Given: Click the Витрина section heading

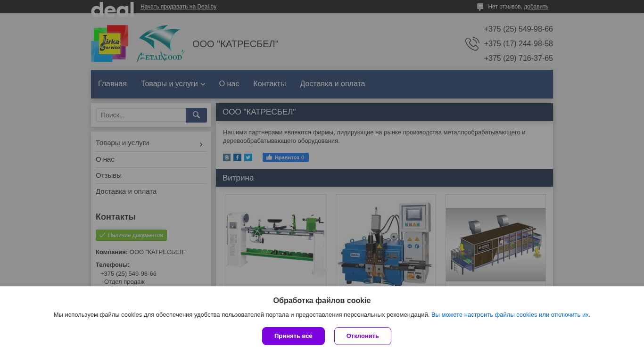Looking at the screenshot, I should coord(238,178).
